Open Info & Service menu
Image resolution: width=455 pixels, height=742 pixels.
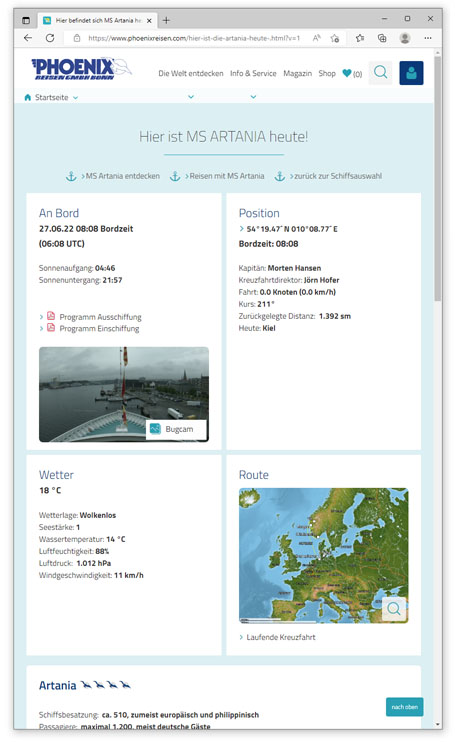tap(253, 73)
